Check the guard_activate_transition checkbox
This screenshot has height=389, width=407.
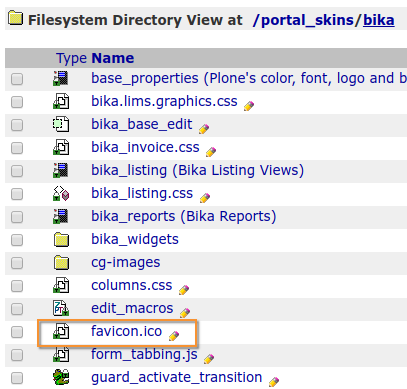(17, 378)
